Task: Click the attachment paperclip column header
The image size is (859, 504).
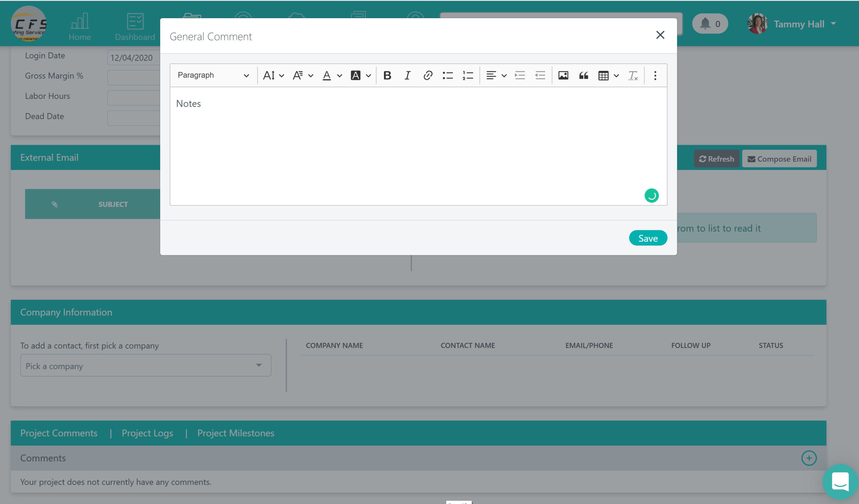Action: click(x=55, y=204)
